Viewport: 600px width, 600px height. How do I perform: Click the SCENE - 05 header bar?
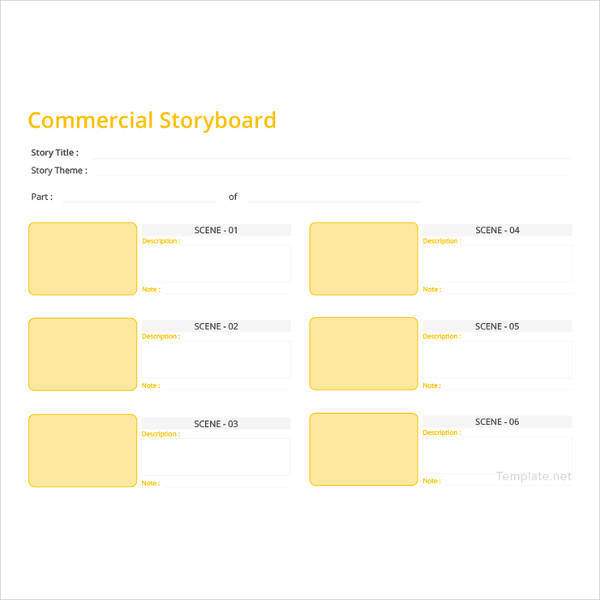[x=497, y=326]
